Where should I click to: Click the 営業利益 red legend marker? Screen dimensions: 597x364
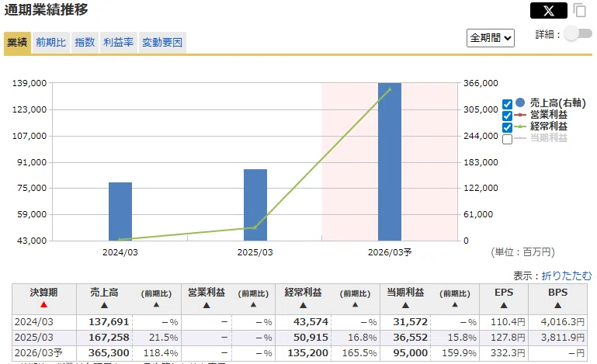coord(520,115)
